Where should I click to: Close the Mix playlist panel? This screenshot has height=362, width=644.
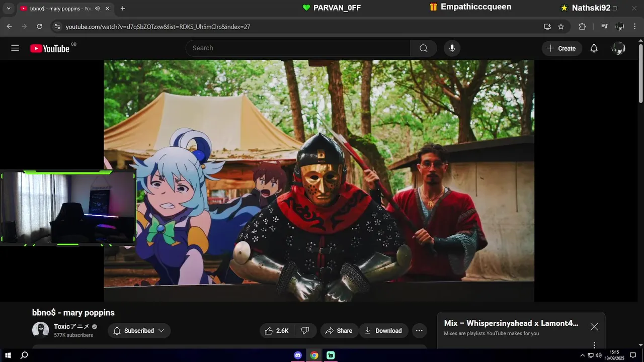594,327
